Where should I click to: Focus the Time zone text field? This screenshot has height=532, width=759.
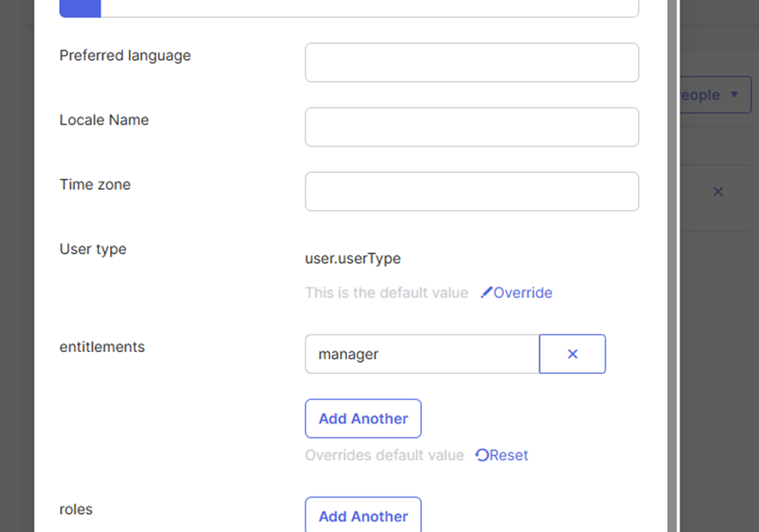471,191
